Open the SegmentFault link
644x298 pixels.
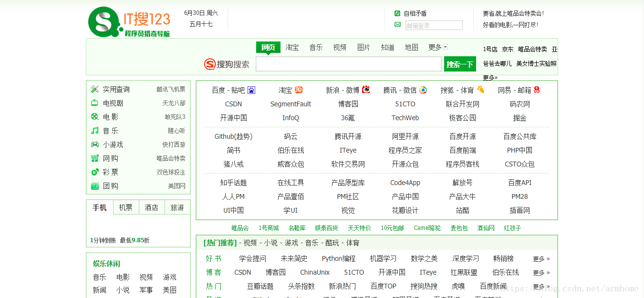(x=291, y=104)
